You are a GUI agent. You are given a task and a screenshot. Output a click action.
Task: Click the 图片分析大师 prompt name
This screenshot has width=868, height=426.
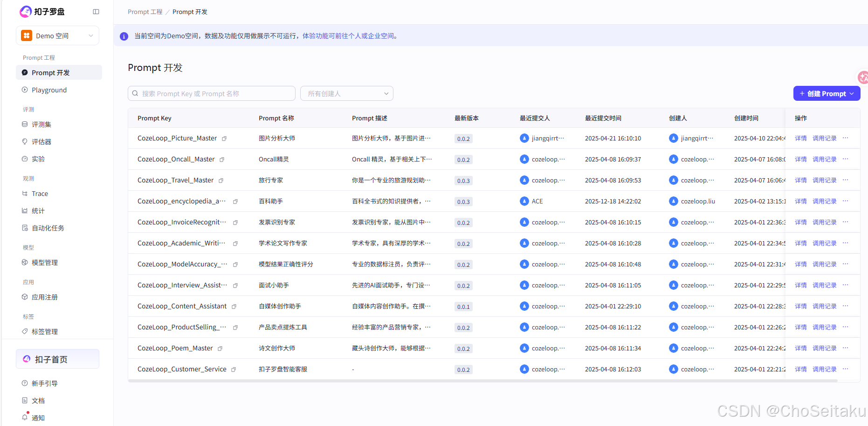[x=277, y=138]
